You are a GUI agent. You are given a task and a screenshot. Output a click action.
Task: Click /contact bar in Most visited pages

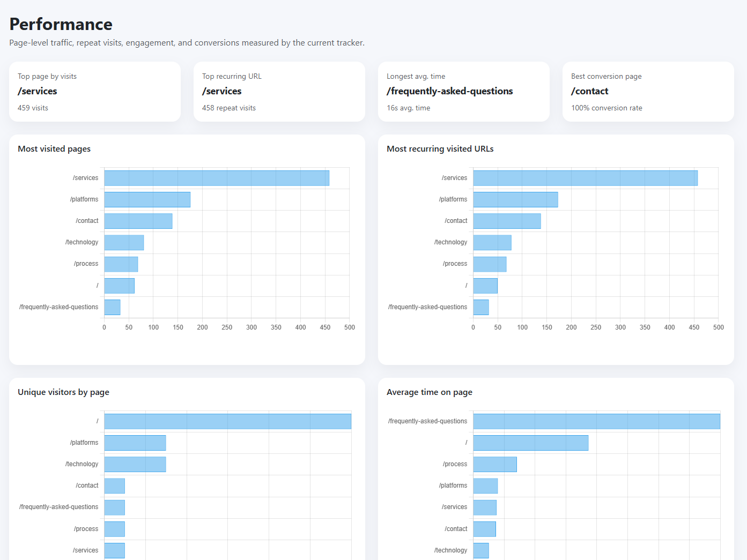(138, 221)
